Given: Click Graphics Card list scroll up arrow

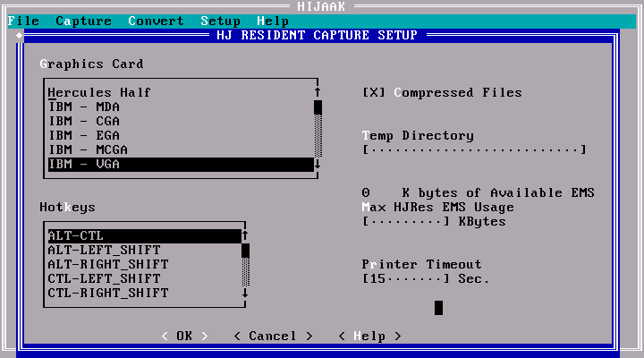Looking at the screenshot, I should 318,92.
